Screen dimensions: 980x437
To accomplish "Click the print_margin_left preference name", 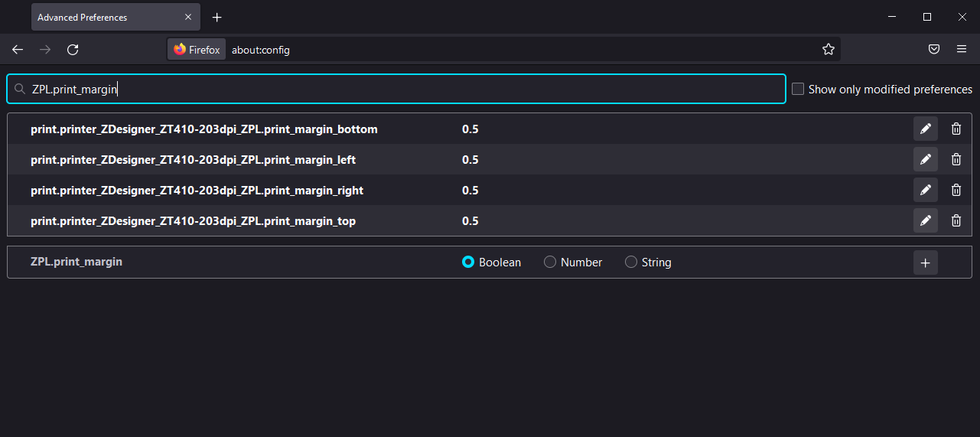I will pos(193,160).
